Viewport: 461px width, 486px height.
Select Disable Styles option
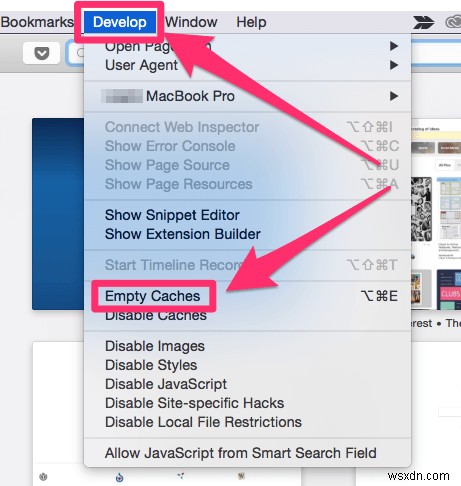tap(247, 365)
